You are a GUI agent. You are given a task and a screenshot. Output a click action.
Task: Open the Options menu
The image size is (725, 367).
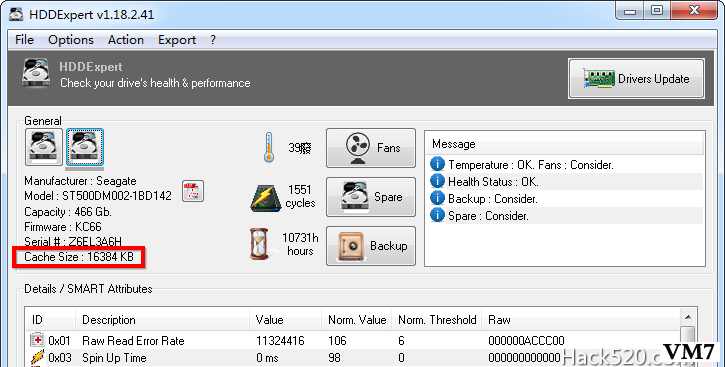pyautogui.click(x=71, y=40)
